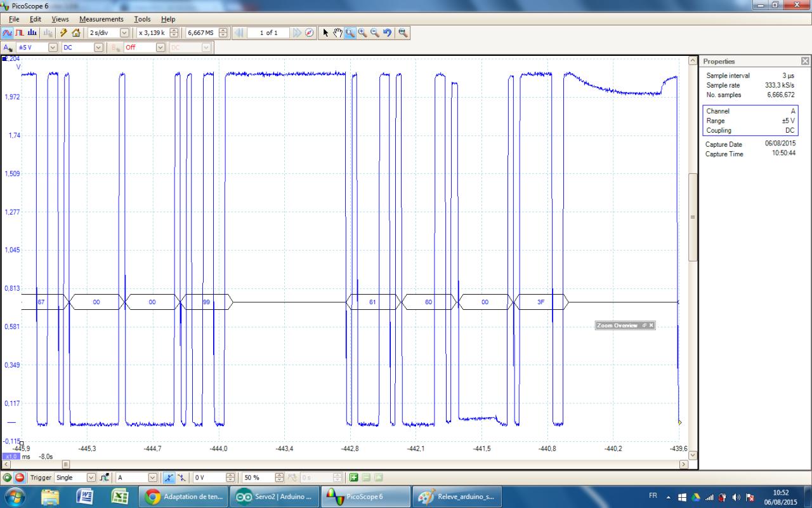Go to last buffer waveform arrow
The image size is (812, 508).
(x=297, y=33)
